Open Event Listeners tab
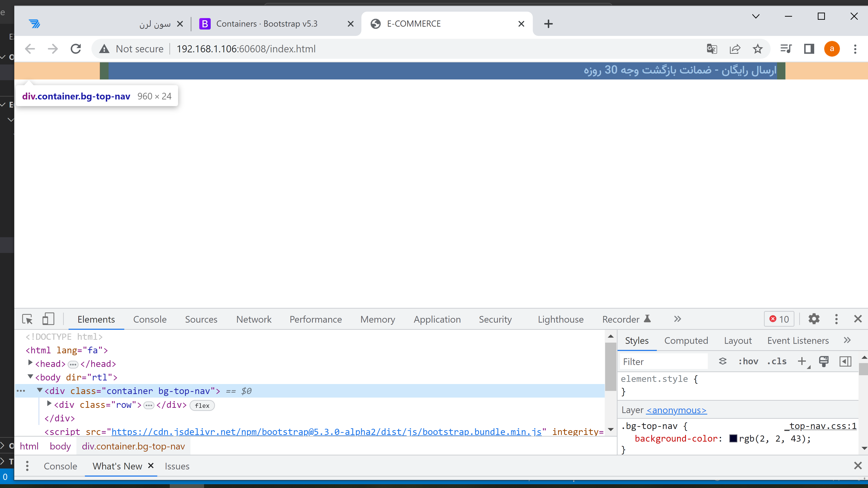Screen dimensions: 868x488 click(x=798, y=340)
